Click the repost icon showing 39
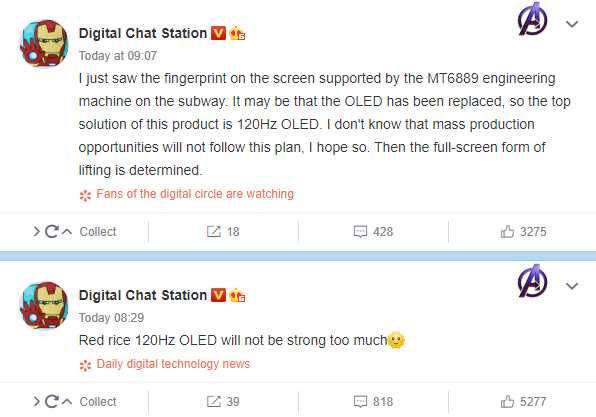596x417 pixels. tap(214, 401)
